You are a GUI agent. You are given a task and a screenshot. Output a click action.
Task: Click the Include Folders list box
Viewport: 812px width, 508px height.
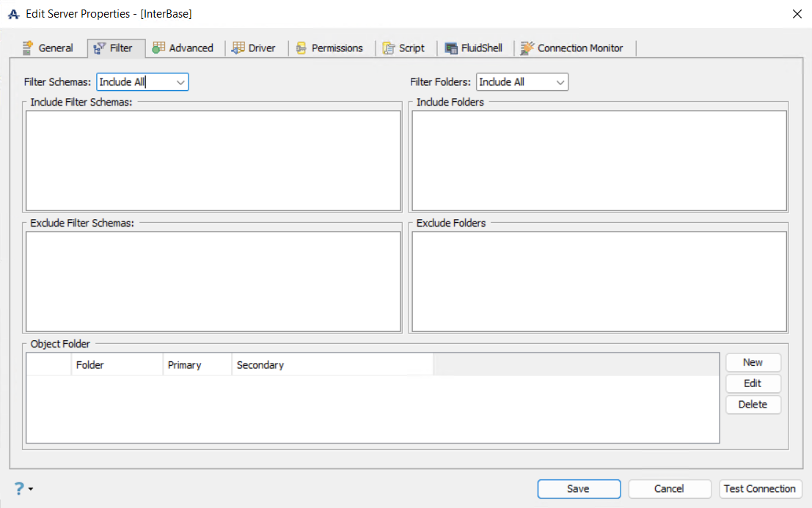(599, 161)
